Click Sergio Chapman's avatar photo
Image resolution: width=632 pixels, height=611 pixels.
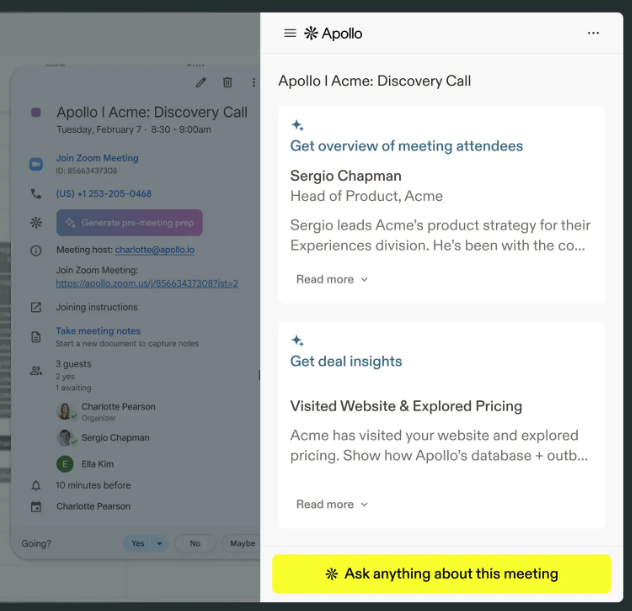[x=65, y=438]
